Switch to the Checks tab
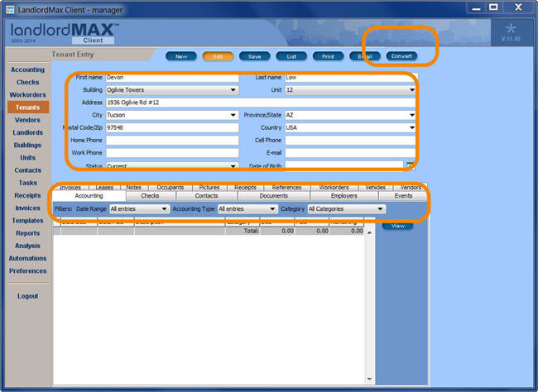Image resolution: width=538 pixels, height=392 pixels. pos(151,196)
